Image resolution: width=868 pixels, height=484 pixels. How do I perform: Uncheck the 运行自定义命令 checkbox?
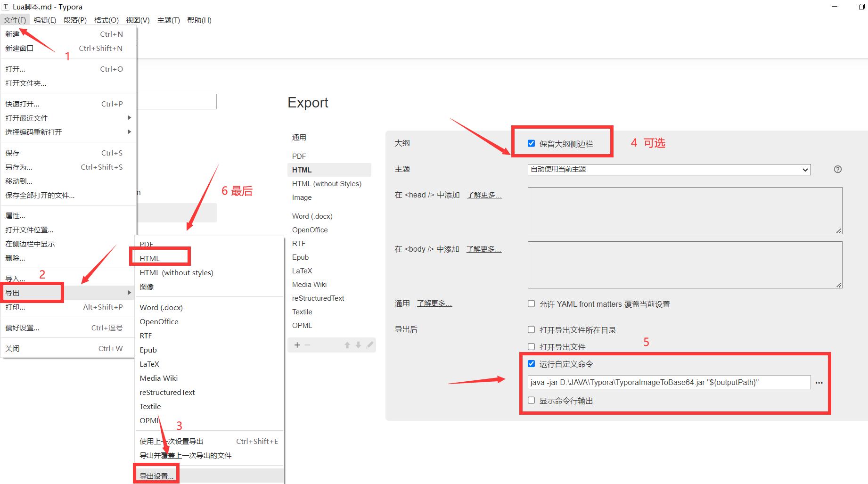pos(531,363)
